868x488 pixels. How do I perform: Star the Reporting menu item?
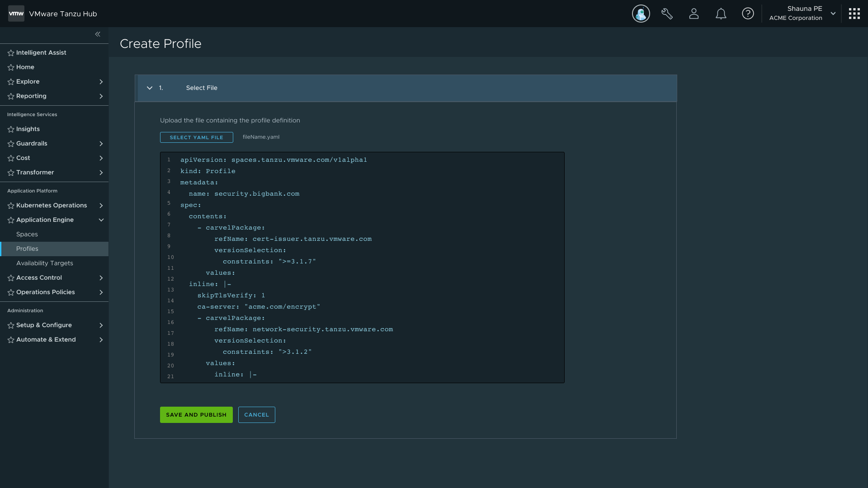(11, 96)
